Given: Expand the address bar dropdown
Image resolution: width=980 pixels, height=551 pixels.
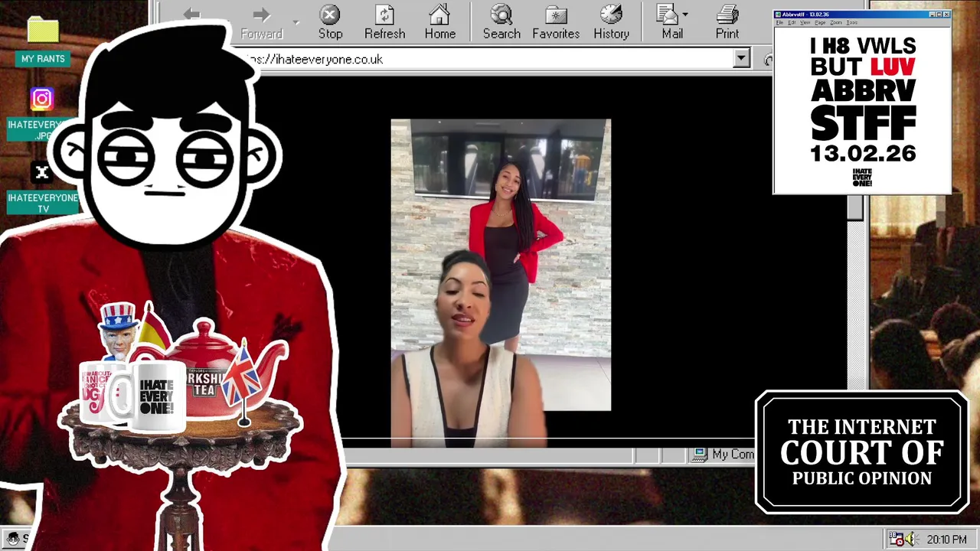Looking at the screenshot, I should coord(740,59).
